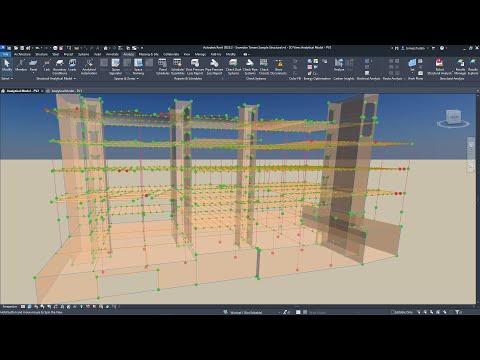Image resolution: width=480 pixels, height=360 pixels.
Task: Open Duct Pressure Loss Report
Action: (195, 66)
